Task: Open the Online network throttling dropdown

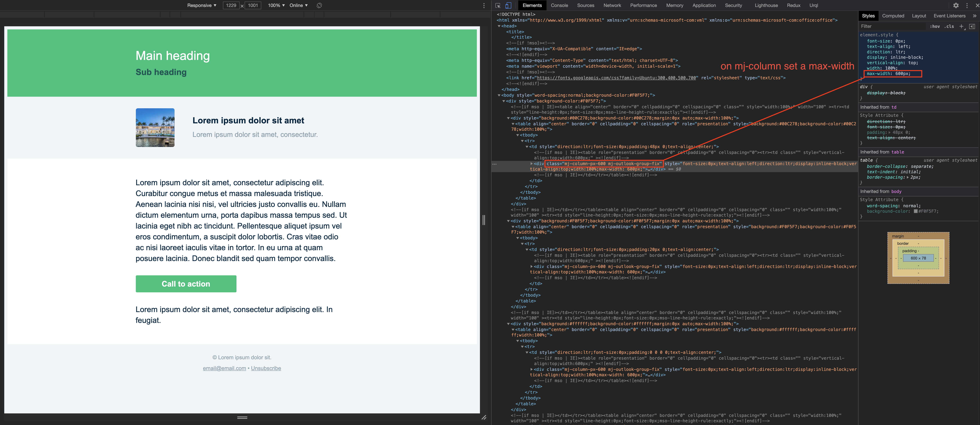Action: point(298,5)
